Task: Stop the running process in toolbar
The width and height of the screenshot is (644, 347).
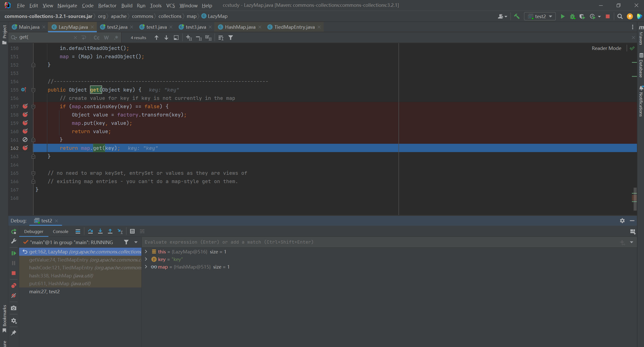Action: pyautogui.click(x=608, y=16)
